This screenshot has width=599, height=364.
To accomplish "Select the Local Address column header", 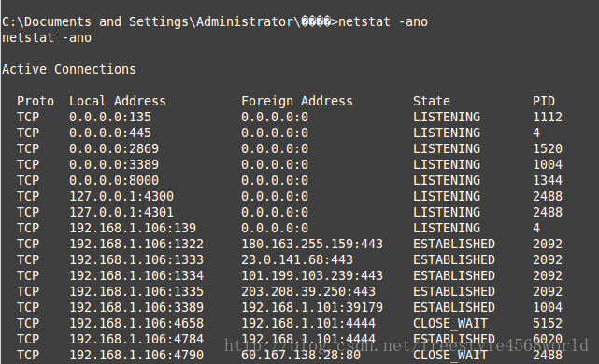I will 118,101.
